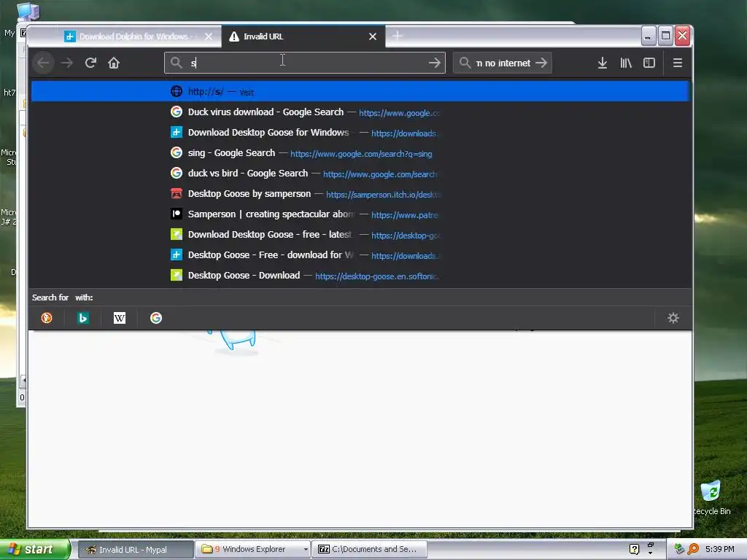Image resolution: width=747 pixels, height=560 pixels.
Task: Click the Back navigation arrow
Action: pyautogui.click(x=43, y=63)
